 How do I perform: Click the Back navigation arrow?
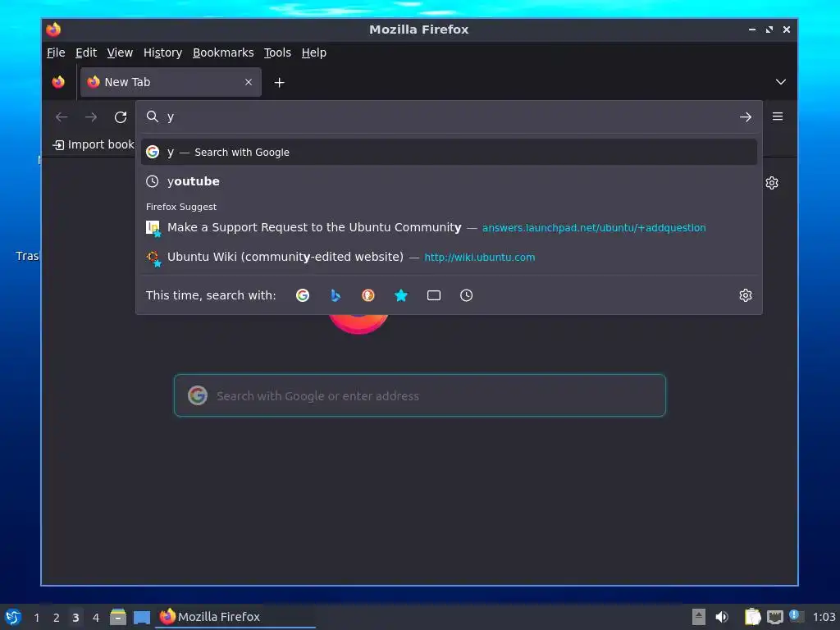[62, 116]
